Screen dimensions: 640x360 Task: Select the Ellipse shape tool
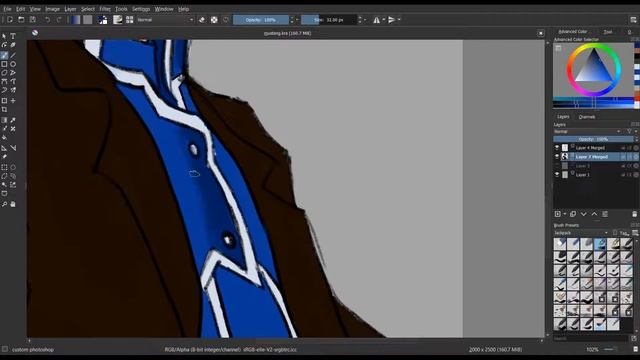[x=13, y=64]
